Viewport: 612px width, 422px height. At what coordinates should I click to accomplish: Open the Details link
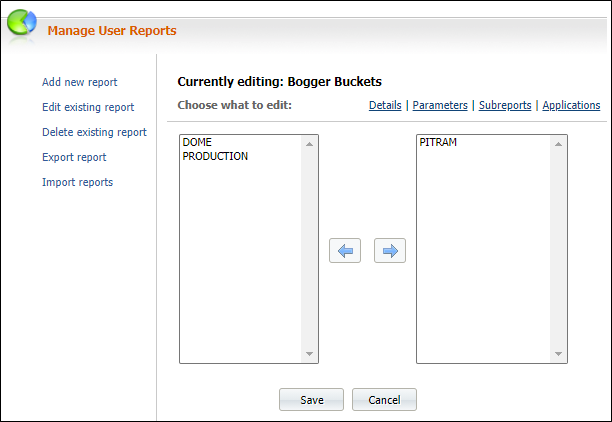coord(385,105)
